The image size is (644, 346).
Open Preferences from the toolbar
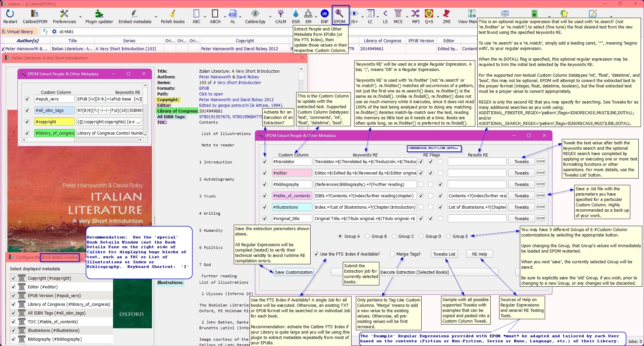(64, 14)
